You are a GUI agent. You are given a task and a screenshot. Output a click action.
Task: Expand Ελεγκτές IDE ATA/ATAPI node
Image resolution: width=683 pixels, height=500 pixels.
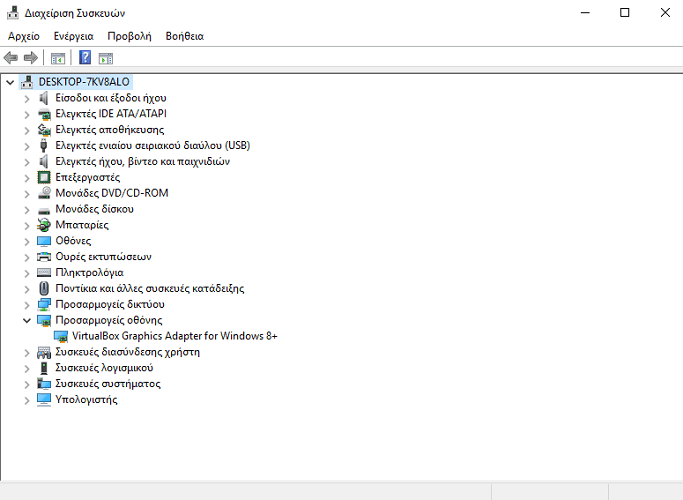tap(27, 115)
